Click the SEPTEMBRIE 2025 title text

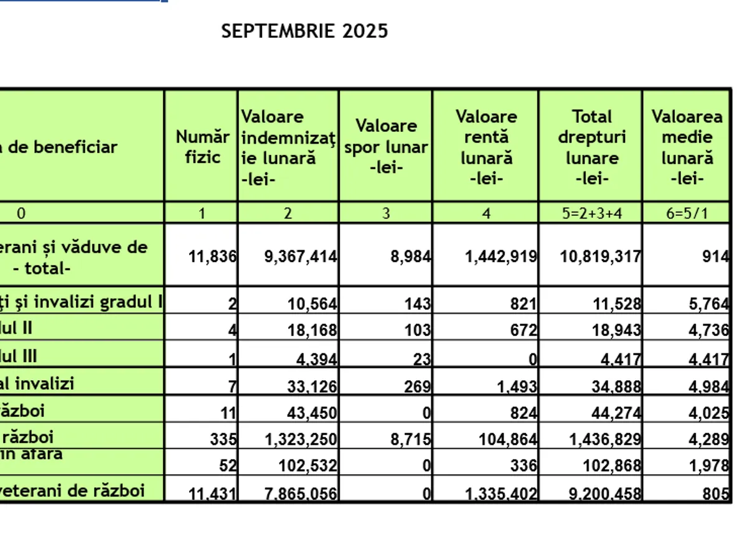point(304,31)
